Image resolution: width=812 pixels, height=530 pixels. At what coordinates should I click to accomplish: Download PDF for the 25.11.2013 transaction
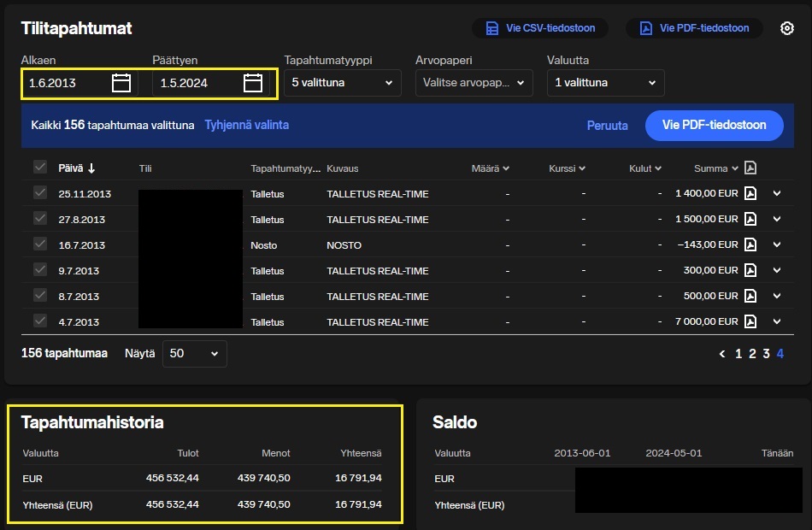pos(750,194)
